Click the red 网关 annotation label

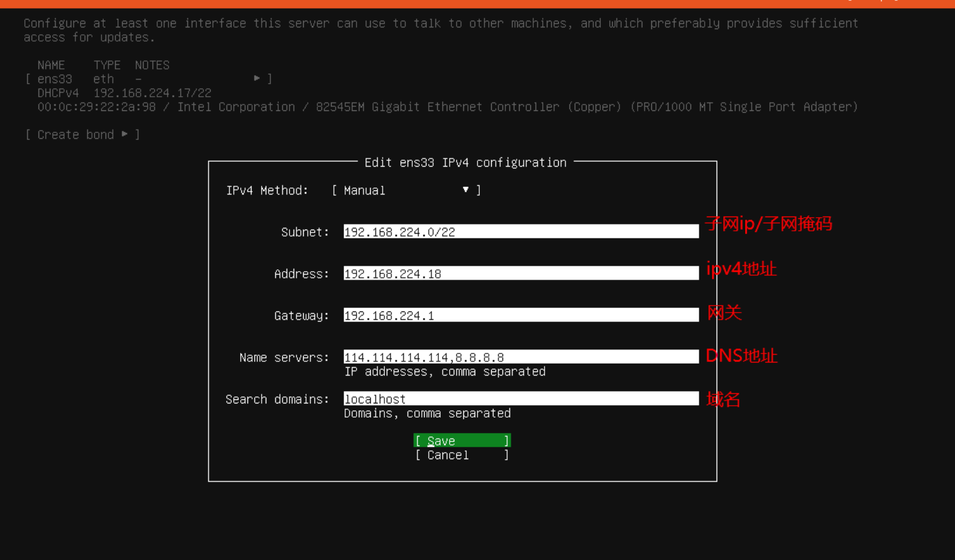tap(724, 313)
